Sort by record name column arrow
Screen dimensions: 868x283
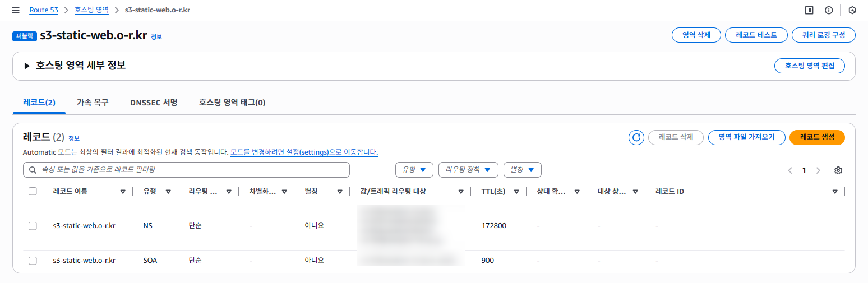coord(123,192)
